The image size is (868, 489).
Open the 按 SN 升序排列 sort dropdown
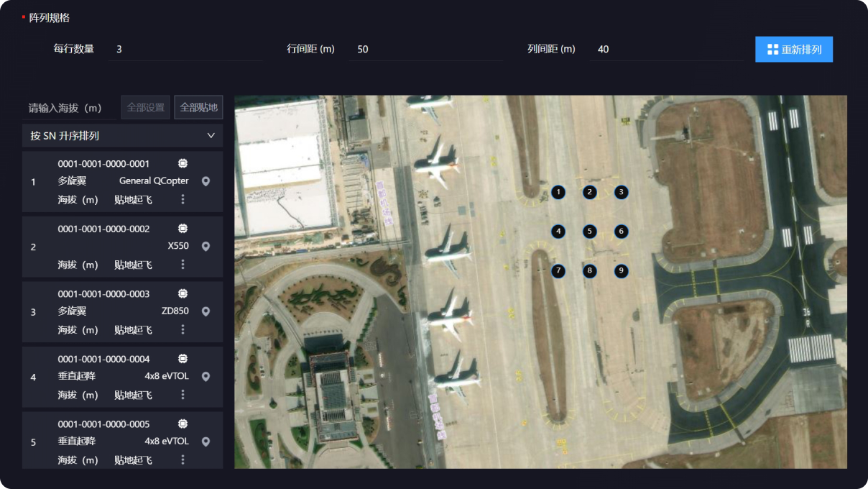(x=122, y=135)
